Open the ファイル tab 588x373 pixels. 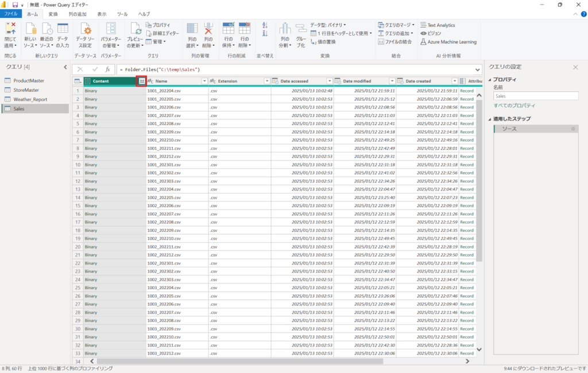click(x=11, y=14)
